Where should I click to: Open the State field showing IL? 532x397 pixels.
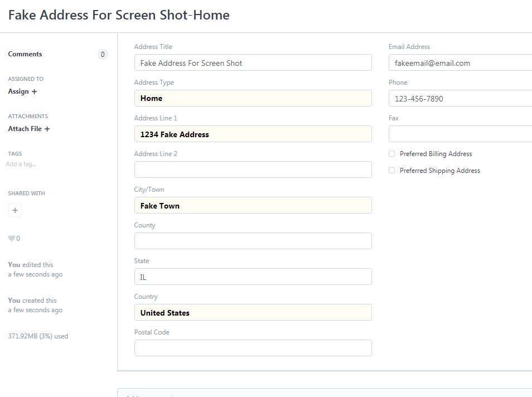click(x=253, y=277)
